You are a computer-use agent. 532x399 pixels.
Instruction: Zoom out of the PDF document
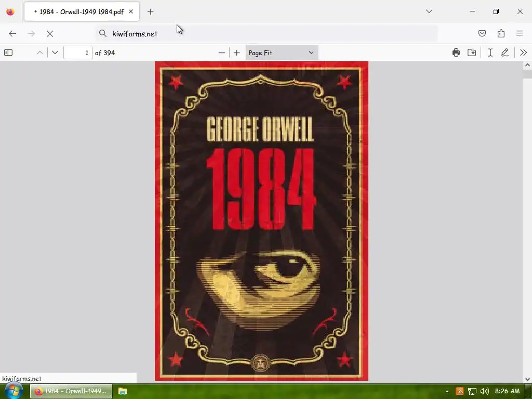coord(221,52)
